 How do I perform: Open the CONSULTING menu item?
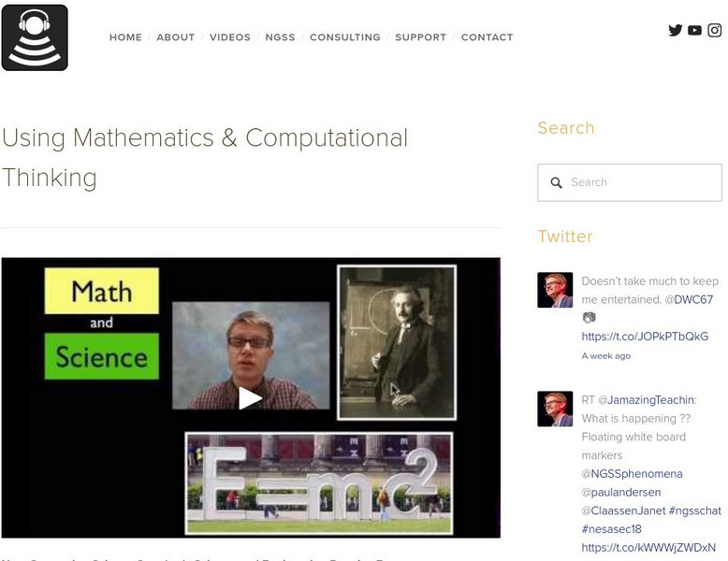tap(345, 37)
